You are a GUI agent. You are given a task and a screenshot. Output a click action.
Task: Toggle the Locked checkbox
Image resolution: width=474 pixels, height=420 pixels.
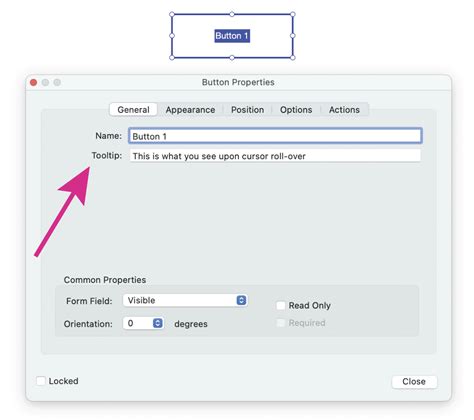tap(41, 381)
